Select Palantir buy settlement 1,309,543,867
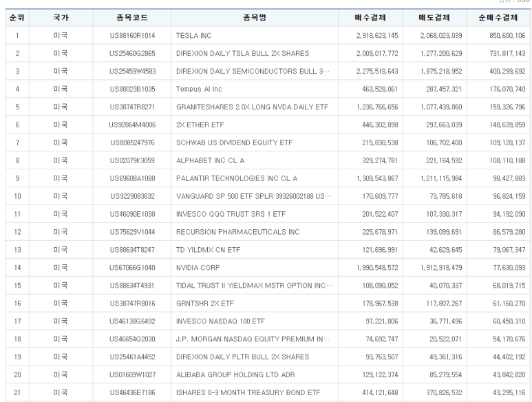The image size is (532, 402). [377, 178]
